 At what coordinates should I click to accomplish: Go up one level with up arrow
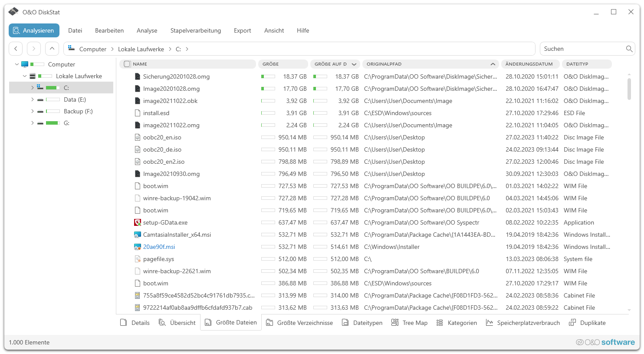click(52, 49)
